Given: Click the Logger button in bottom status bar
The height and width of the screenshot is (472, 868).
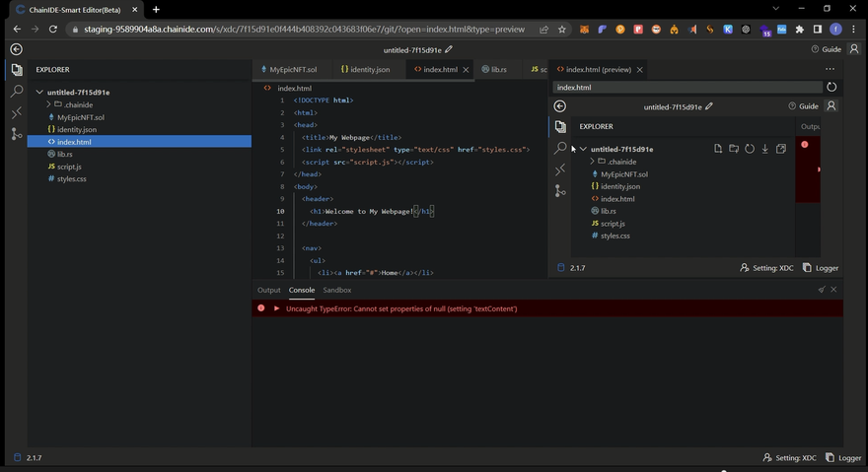Looking at the screenshot, I should click(845, 457).
